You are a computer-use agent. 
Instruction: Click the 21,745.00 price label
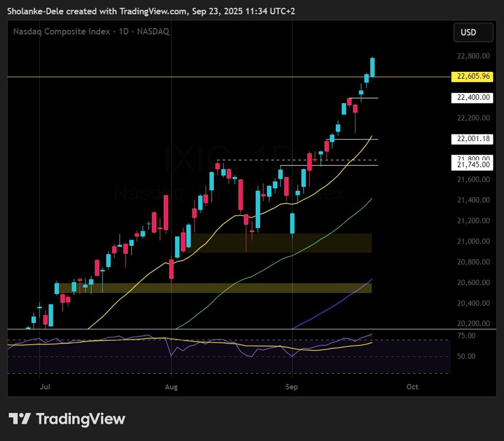tap(472, 165)
